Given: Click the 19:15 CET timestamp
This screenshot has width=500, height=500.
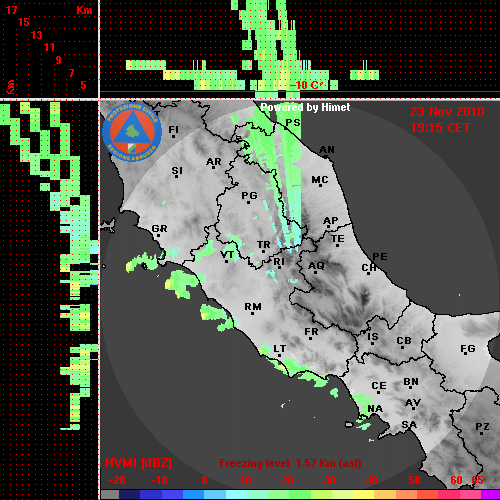Looking at the screenshot, I should [x=440, y=128].
